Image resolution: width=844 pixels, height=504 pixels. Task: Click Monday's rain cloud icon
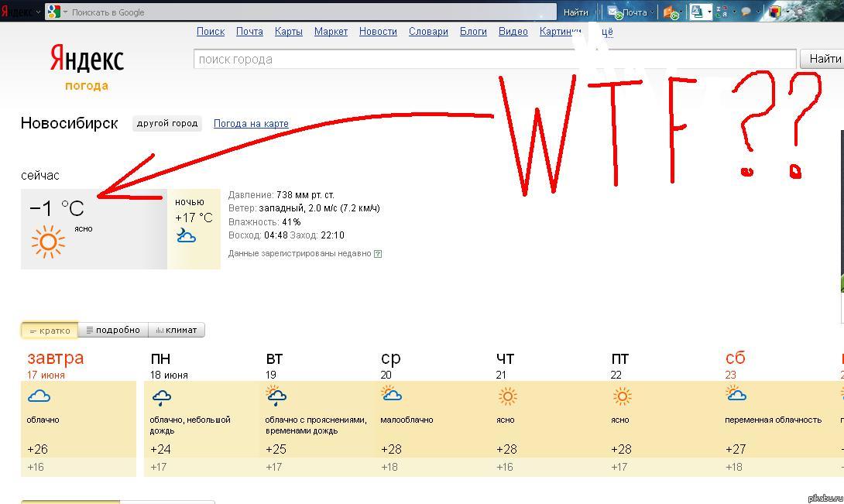pos(161,398)
